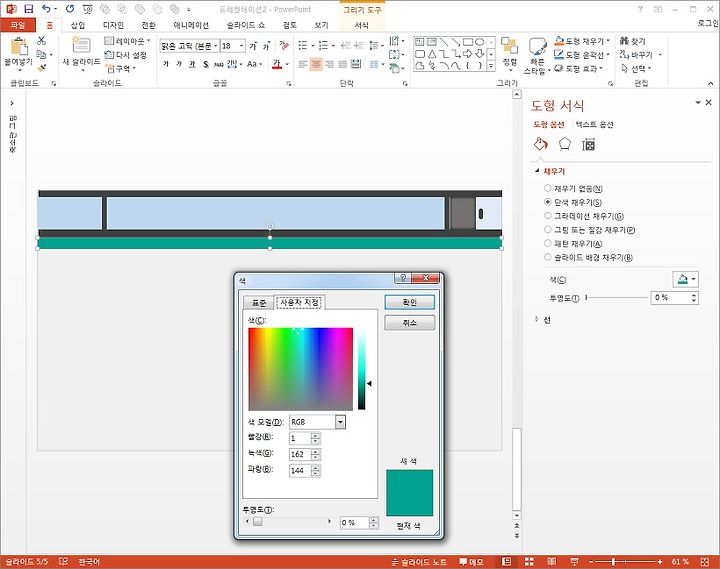Click the Center text alignment icon
The width and height of the screenshot is (720, 569).
[316, 64]
